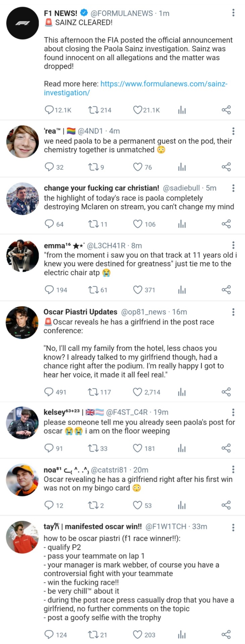Open more options on @F1W1TCH's tweet
The image size is (245, 644).
[x=233, y=528]
